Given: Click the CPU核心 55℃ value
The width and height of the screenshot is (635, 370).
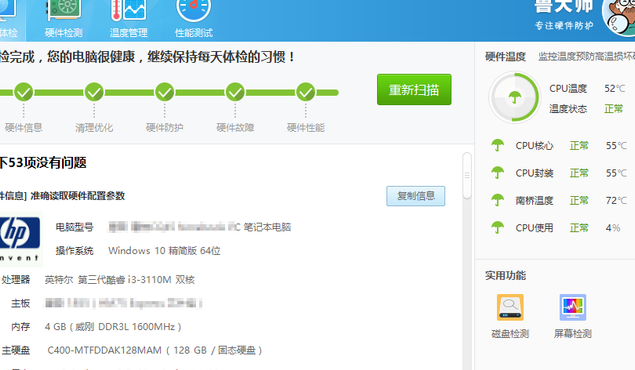Looking at the screenshot, I should (x=616, y=145).
